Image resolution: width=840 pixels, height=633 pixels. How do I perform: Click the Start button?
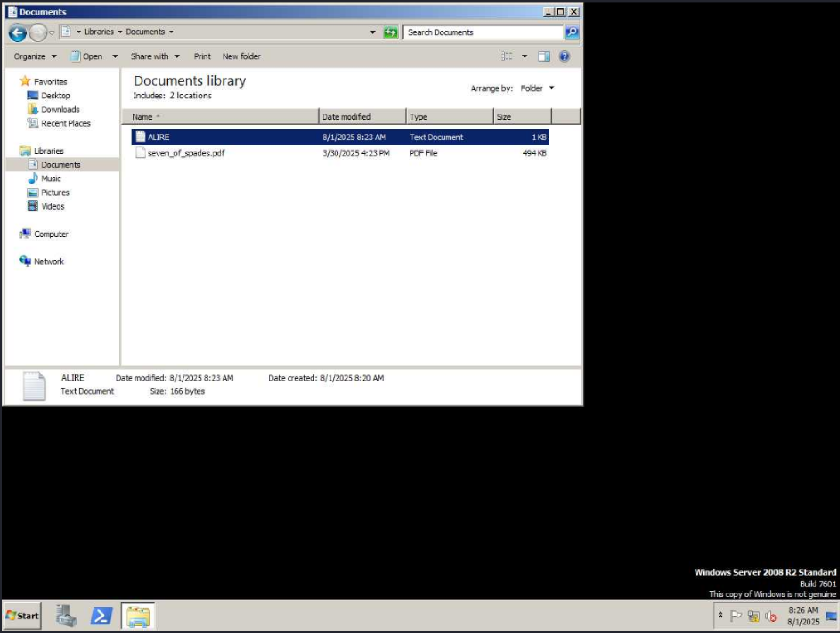click(x=22, y=616)
